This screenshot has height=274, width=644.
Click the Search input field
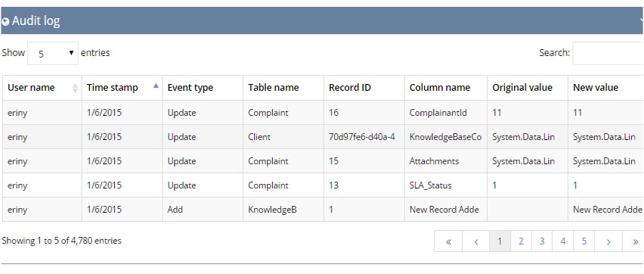(x=608, y=53)
